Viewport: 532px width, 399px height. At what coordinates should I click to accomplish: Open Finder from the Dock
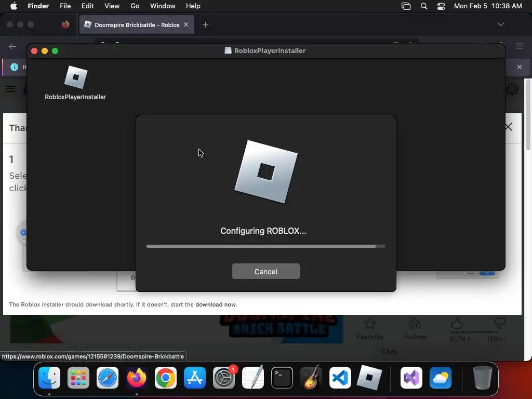click(49, 378)
